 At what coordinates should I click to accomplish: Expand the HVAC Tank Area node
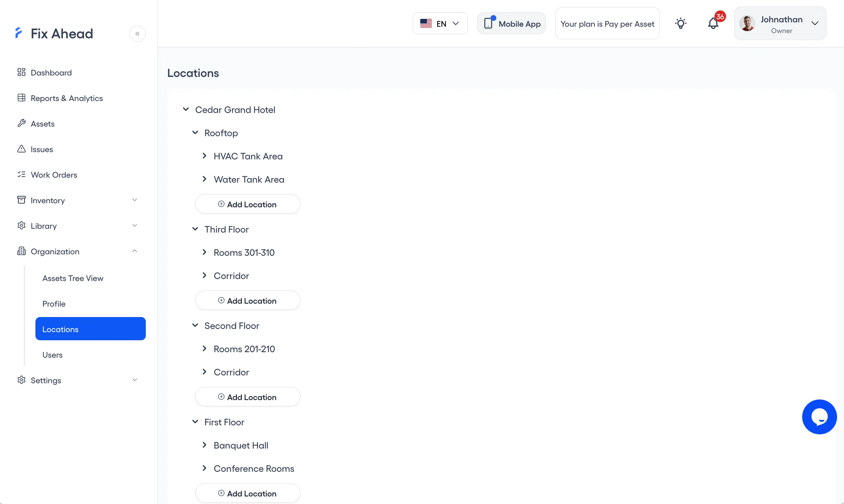click(204, 156)
